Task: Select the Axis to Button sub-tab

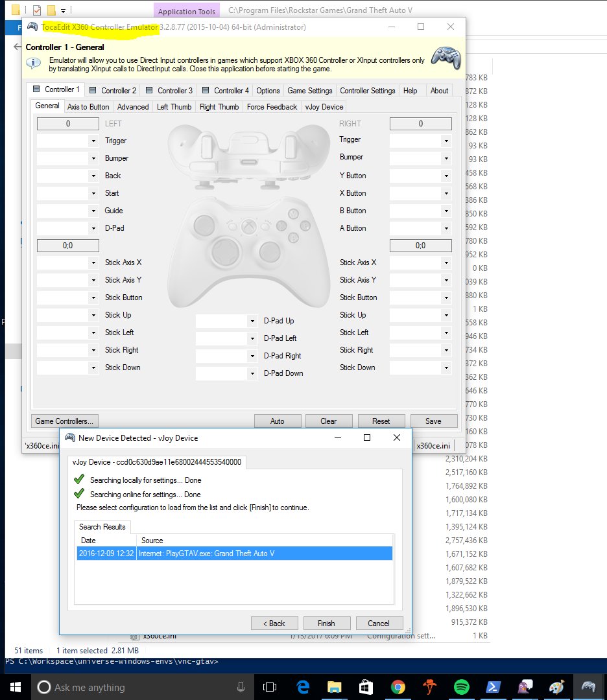Action: 88,107
